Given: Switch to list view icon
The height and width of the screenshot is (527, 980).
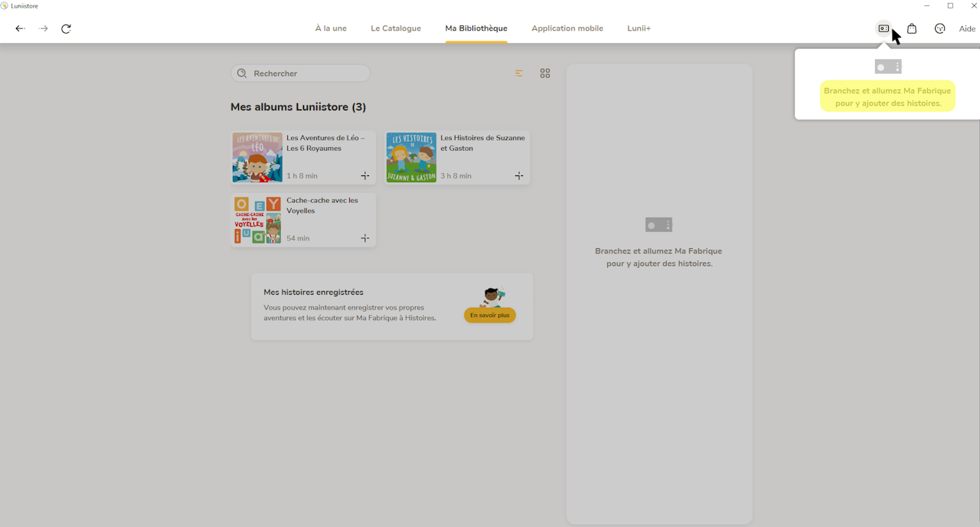Looking at the screenshot, I should [x=519, y=74].
